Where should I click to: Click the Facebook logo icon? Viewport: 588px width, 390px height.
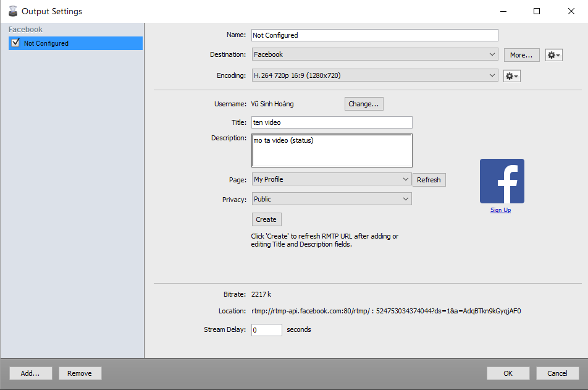(502, 181)
